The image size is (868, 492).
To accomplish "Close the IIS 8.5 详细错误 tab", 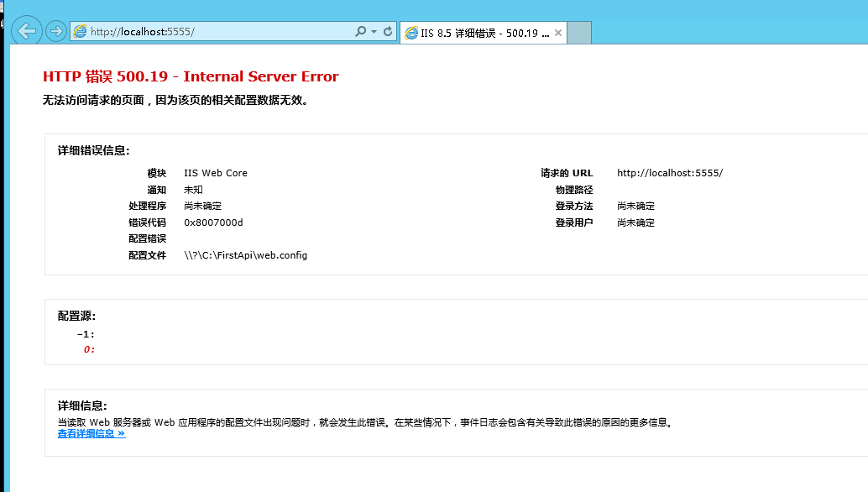I will 558,33.
